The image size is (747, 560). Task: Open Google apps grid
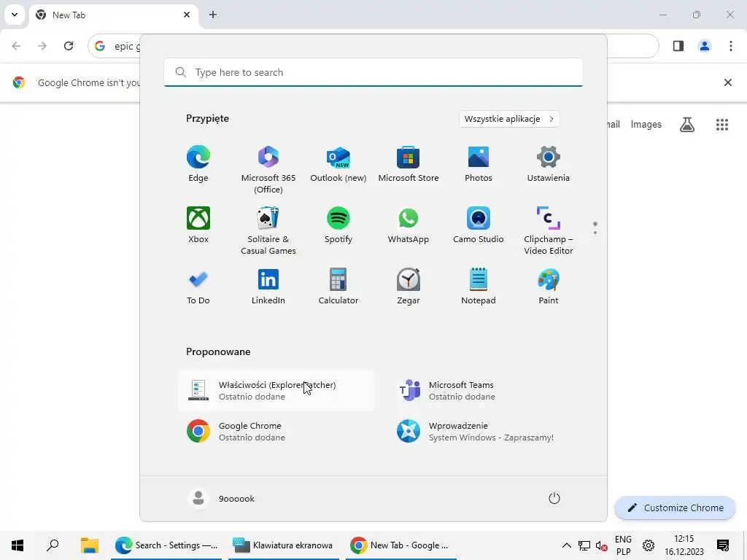click(x=722, y=124)
